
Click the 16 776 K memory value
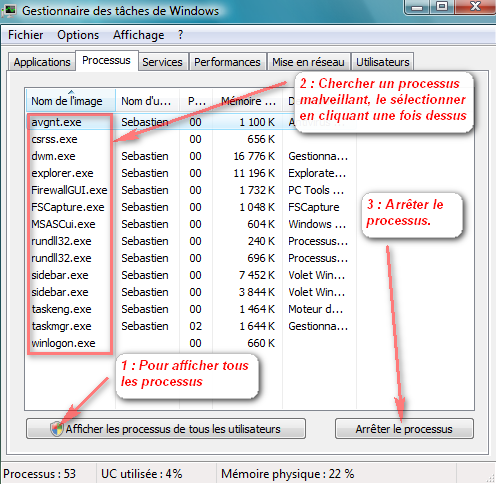[x=254, y=156]
